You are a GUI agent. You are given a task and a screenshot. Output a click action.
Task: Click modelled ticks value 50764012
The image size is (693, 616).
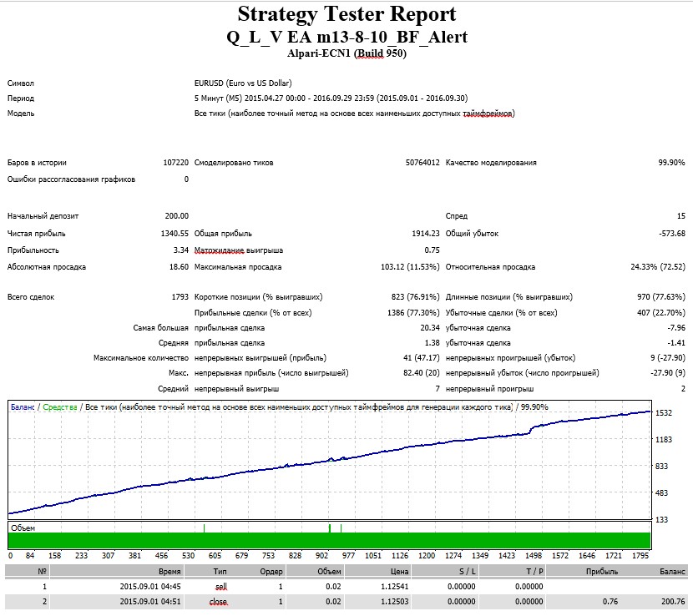422,163
